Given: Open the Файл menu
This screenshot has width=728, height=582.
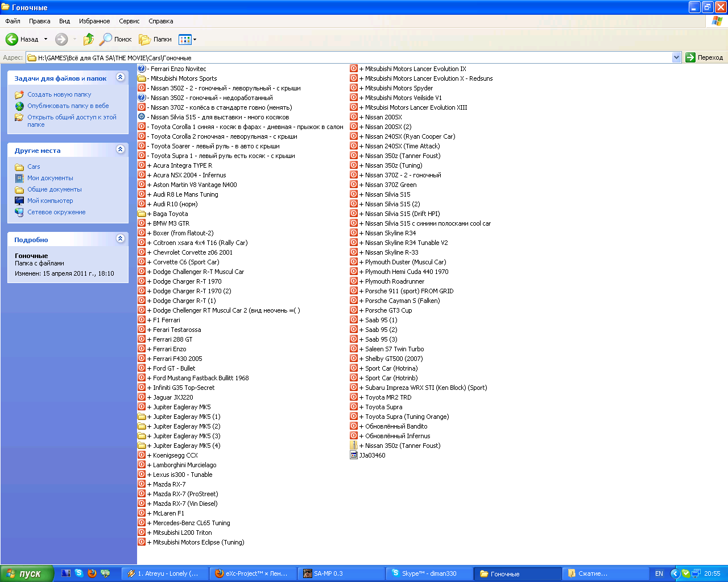Looking at the screenshot, I should pos(13,21).
